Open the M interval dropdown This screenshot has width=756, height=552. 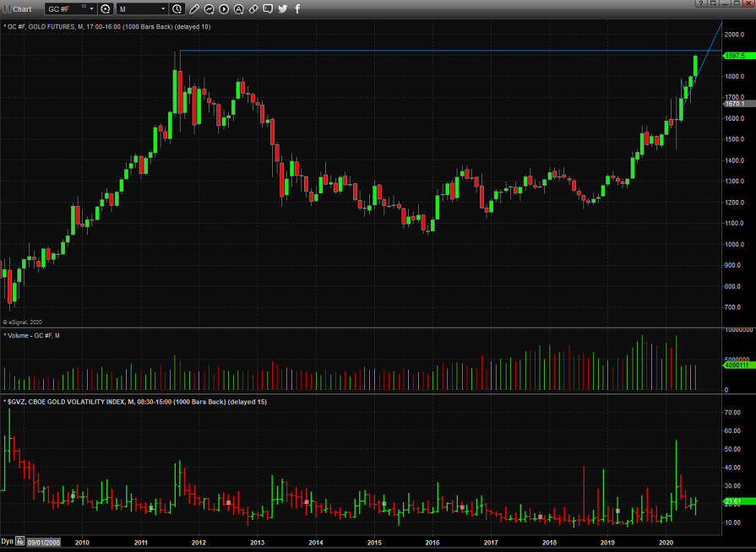tap(163, 8)
